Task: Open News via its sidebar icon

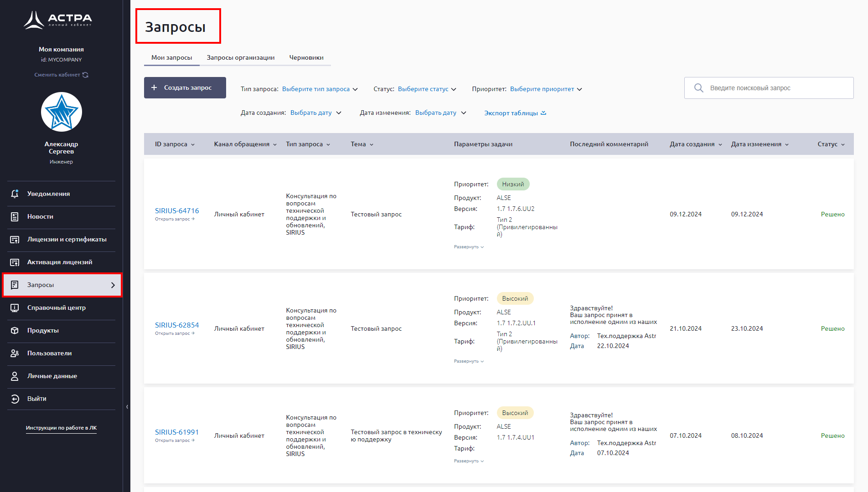Action: (15, 216)
